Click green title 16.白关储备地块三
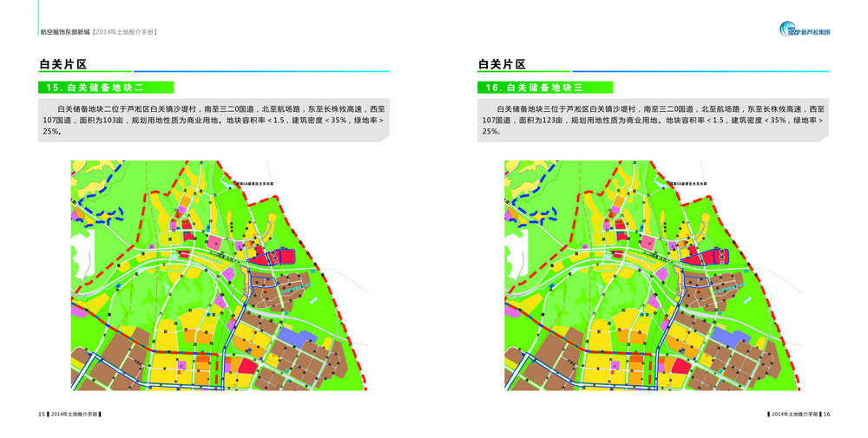Screen dimensions: 868x438 pyautogui.click(x=545, y=88)
